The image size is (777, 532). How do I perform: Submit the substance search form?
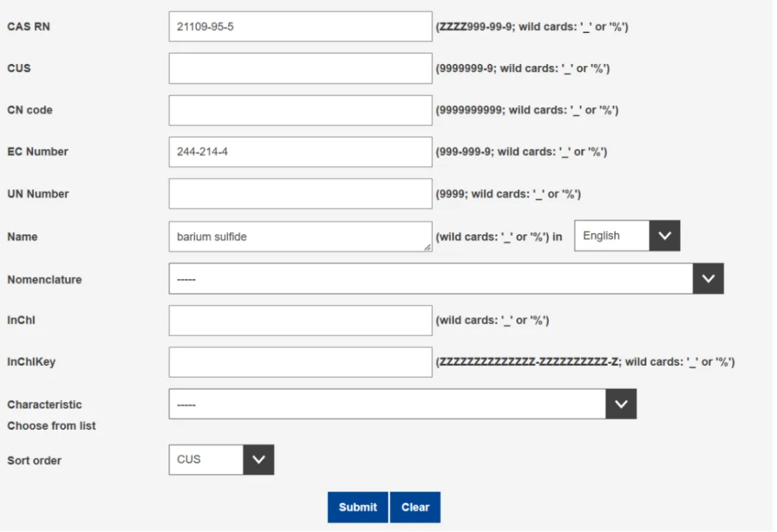coord(358,507)
